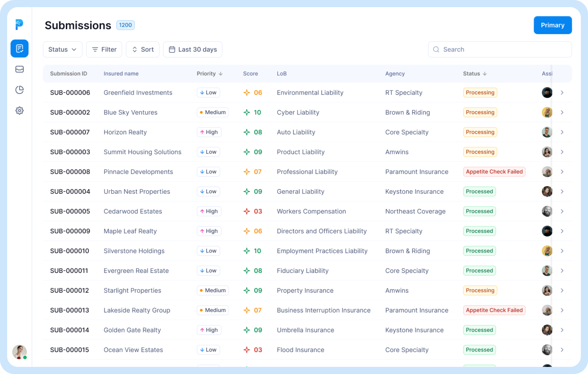The height and width of the screenshot is (374, 588).
Task: Open submission SUB-000007 Horizon Realty
Action: tap(70, 132)
